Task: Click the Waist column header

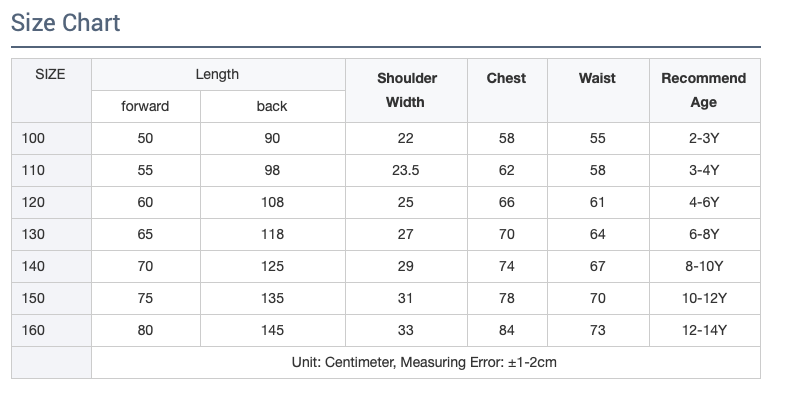Action: click(598, 90)
